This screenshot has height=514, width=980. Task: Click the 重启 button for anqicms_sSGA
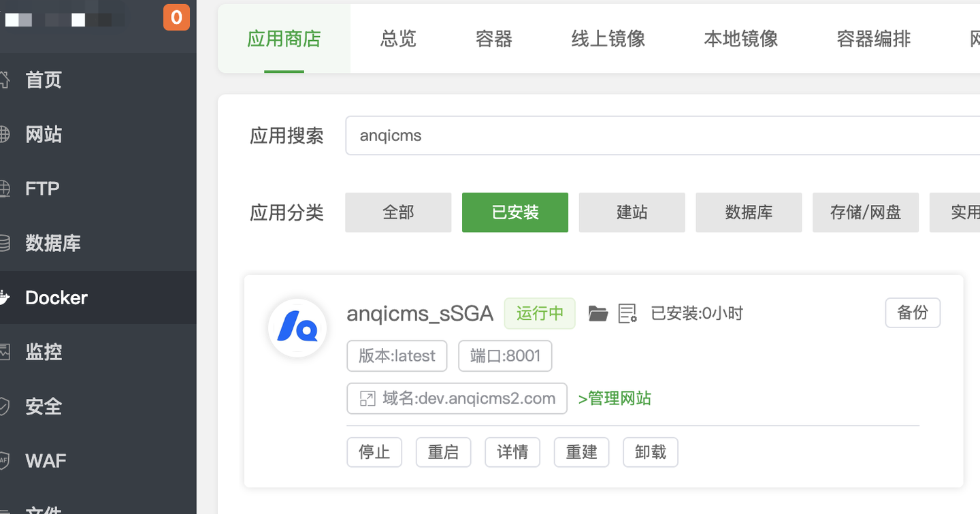[x=444, y=452]
